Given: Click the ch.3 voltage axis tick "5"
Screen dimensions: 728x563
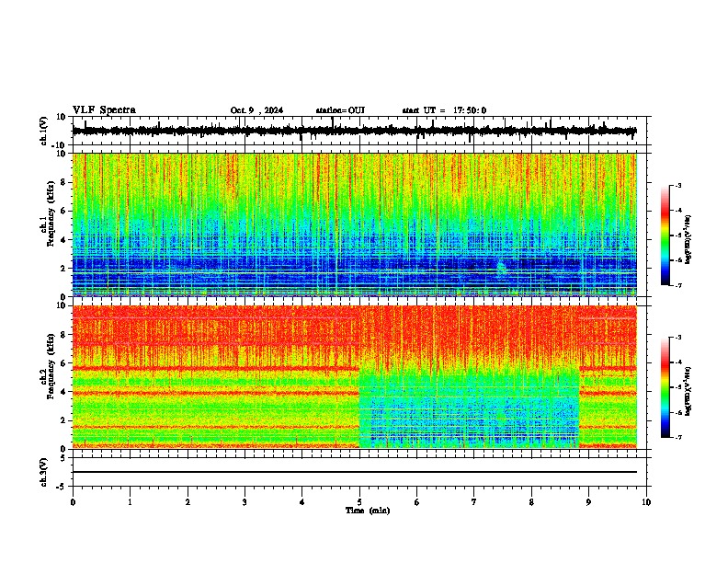Looking at the screenshot, I should (64, 458).
